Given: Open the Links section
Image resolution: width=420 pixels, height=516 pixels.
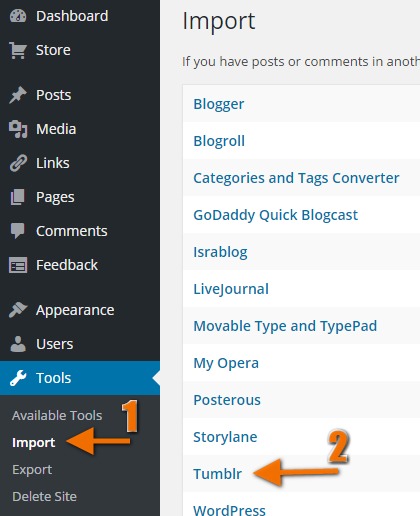Looking at the screenshot, I should click(53, 163).
